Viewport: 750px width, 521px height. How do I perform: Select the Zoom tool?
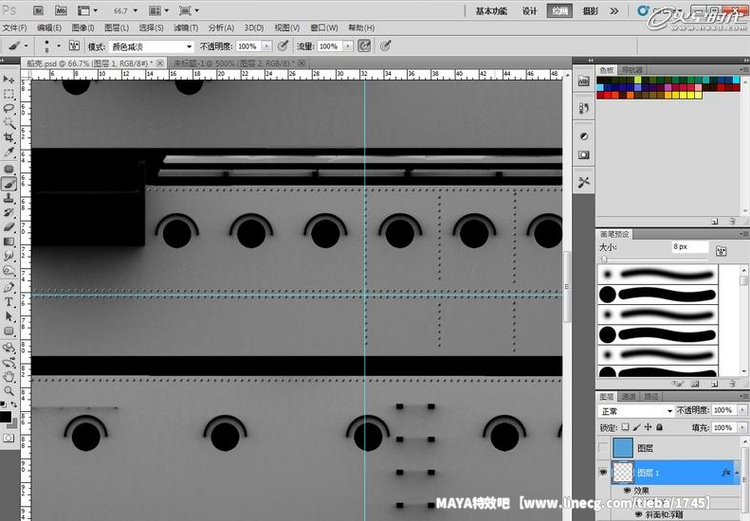tap(9, 391)
